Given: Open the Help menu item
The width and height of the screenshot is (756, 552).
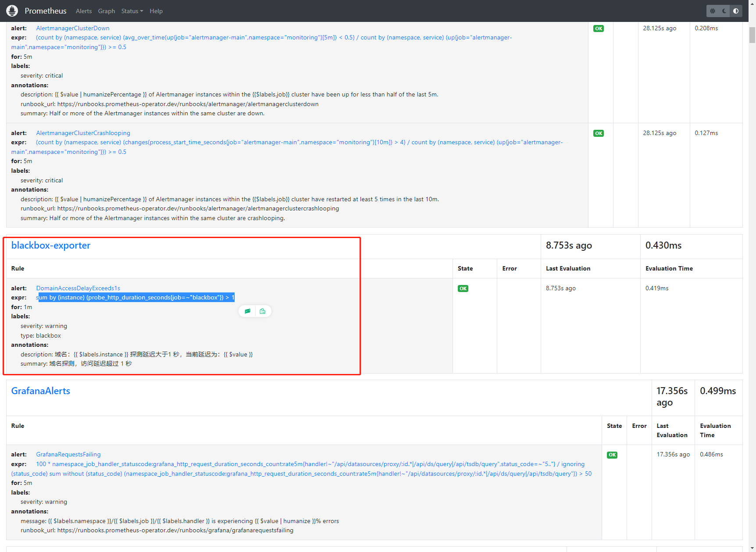Looking at the screenshot, I should click(x=156, y=11).
